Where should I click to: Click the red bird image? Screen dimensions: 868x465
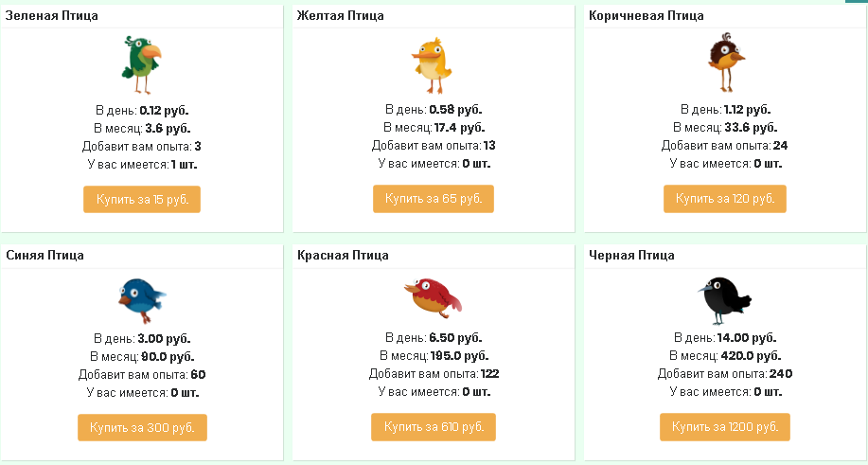[x=433, y=299]
